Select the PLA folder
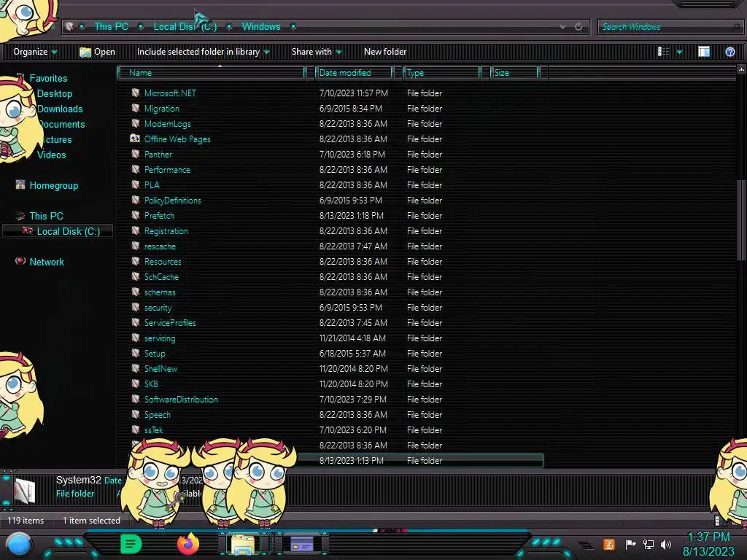This screenshot has width=747, height=560. [x=152, y=184]
